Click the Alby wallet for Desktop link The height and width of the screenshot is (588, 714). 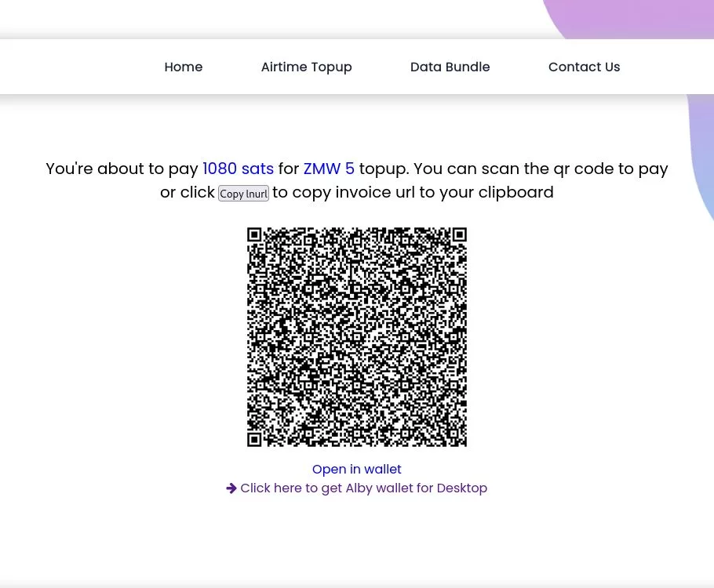pos(363,488)
